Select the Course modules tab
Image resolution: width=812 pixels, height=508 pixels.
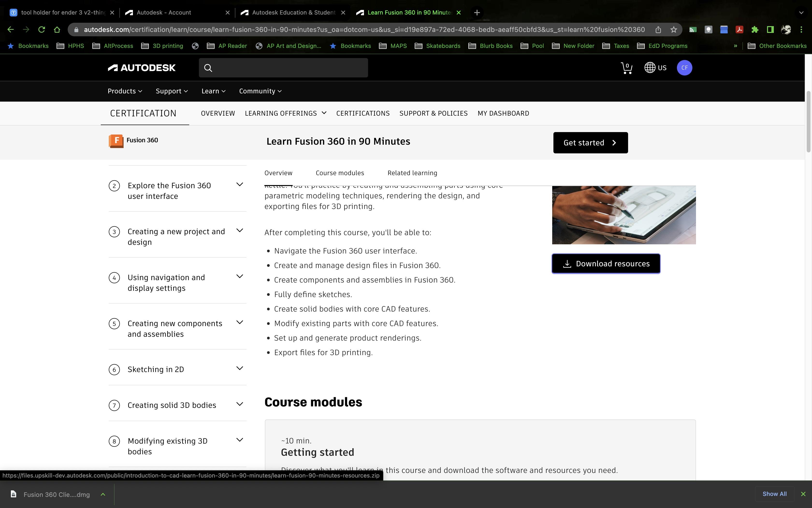(x=340, y=173)
